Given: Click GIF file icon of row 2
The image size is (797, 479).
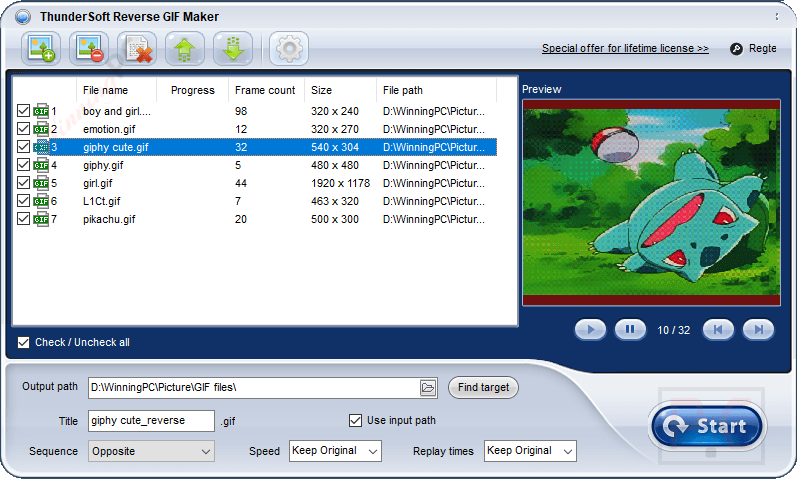Looking at the screenshot, I should (41, 129).
